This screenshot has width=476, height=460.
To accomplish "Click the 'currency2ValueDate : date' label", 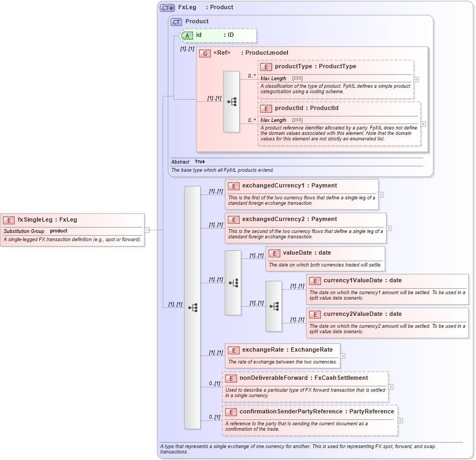I will pos(363,314).
